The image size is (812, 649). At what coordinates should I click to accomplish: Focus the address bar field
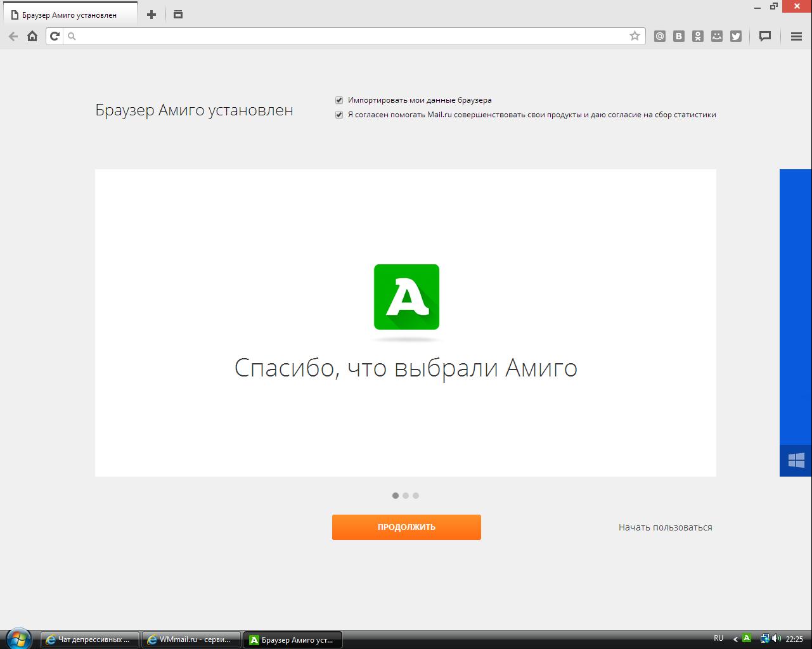[x=345, y=36]
